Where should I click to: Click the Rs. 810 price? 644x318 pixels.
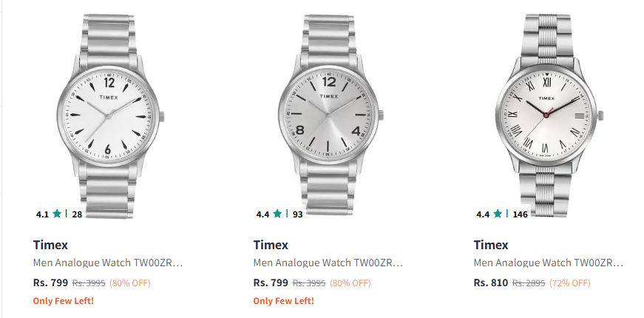(x=490, y=283)
